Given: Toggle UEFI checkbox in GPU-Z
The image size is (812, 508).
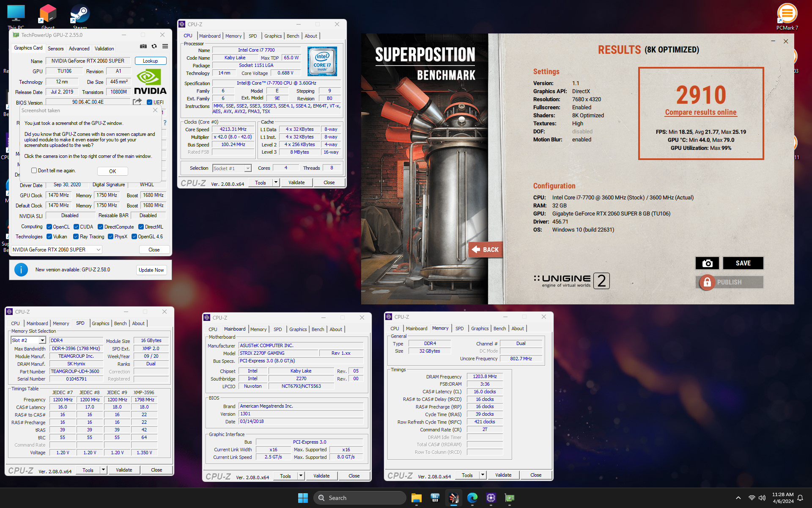Looking at the screenshot, I should (149, 102).
